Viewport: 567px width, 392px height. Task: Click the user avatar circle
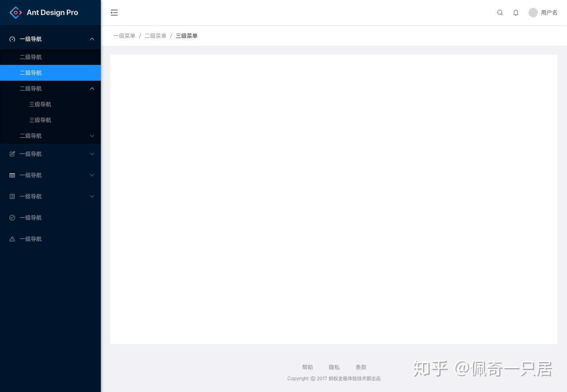tap(533, 13)
